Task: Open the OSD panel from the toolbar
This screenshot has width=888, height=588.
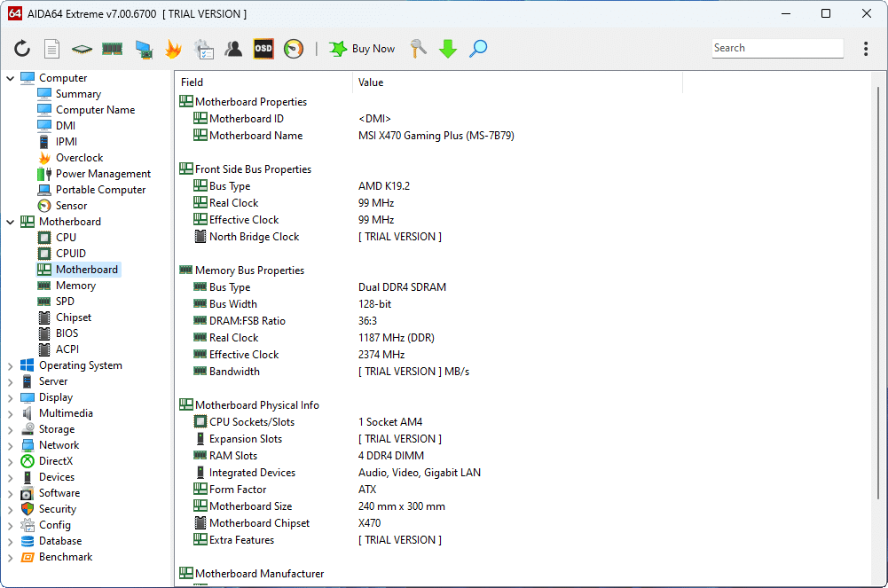Action: coord(263,49)
